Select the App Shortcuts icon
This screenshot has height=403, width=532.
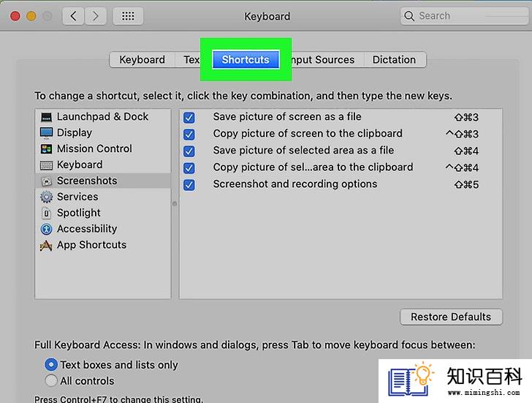pyautogui.click(x=46, y=245)
